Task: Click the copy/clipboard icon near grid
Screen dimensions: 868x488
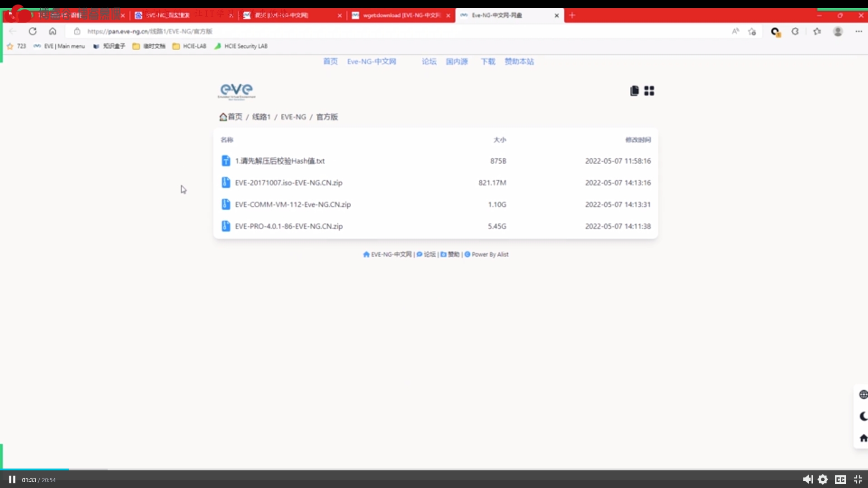Action: point(634,91)
